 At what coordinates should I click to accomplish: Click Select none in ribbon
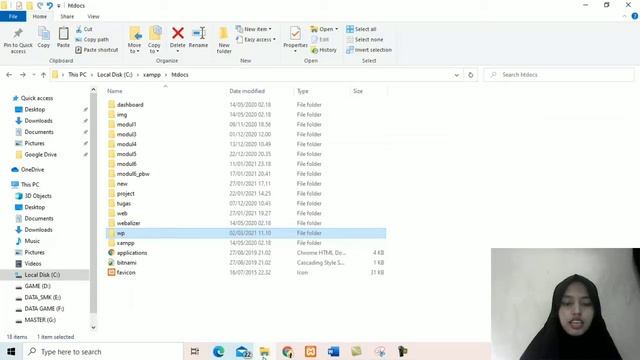click(x=365, y=40)
